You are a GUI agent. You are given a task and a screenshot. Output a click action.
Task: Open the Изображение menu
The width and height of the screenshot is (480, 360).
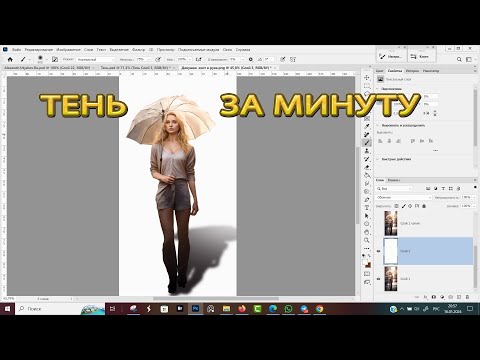[x=68, y=49]
